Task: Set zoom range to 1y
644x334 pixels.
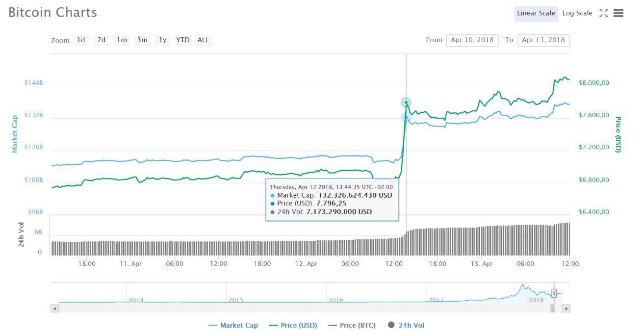Action: pos(162,40)
